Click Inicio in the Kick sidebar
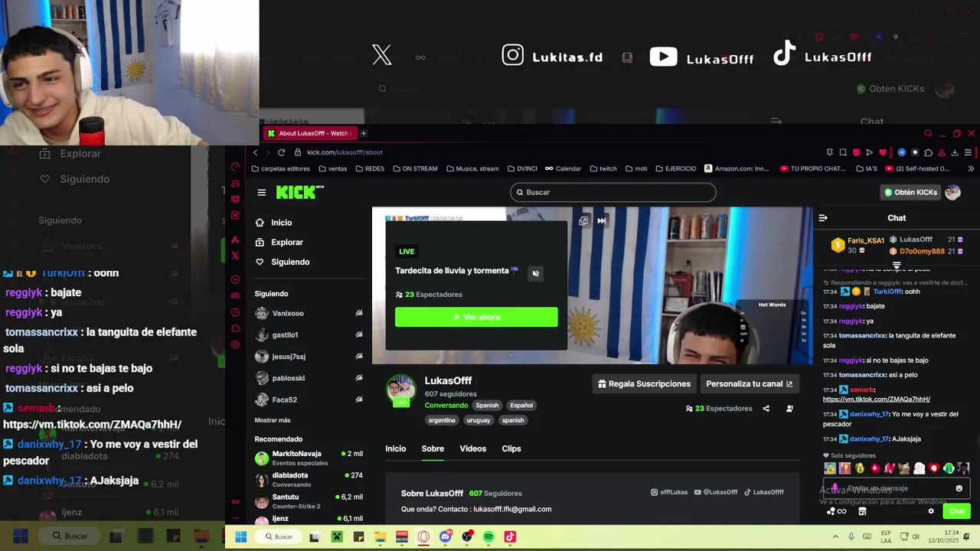Image resolution: width=980 pixels, height=551 pixels. tap(273, 223)
